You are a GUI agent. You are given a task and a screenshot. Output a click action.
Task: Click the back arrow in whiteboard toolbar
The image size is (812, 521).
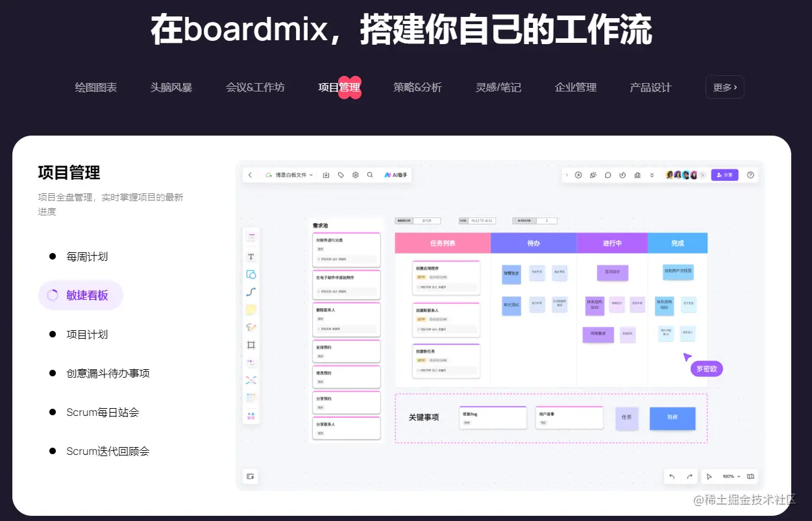point(251,175)
